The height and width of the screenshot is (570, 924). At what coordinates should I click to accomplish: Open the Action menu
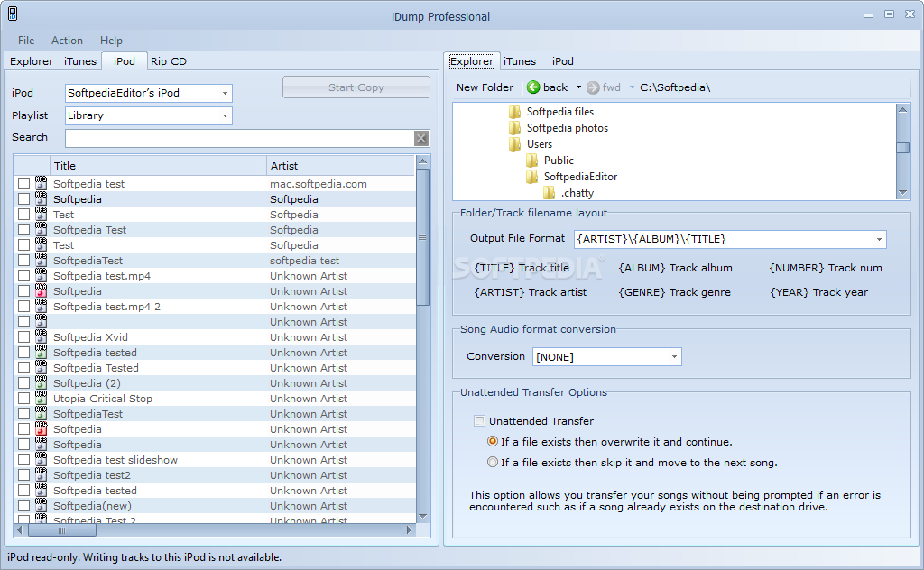coord(67,40)
